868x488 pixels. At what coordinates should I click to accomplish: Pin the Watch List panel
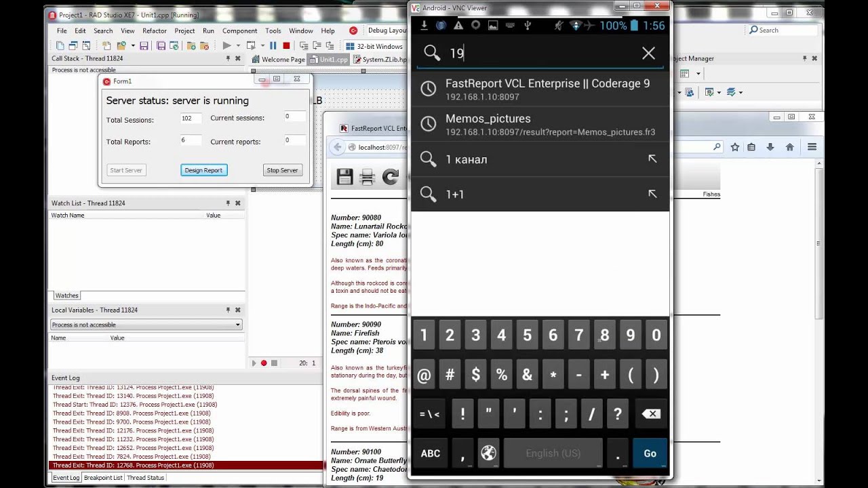click(229, 203)
